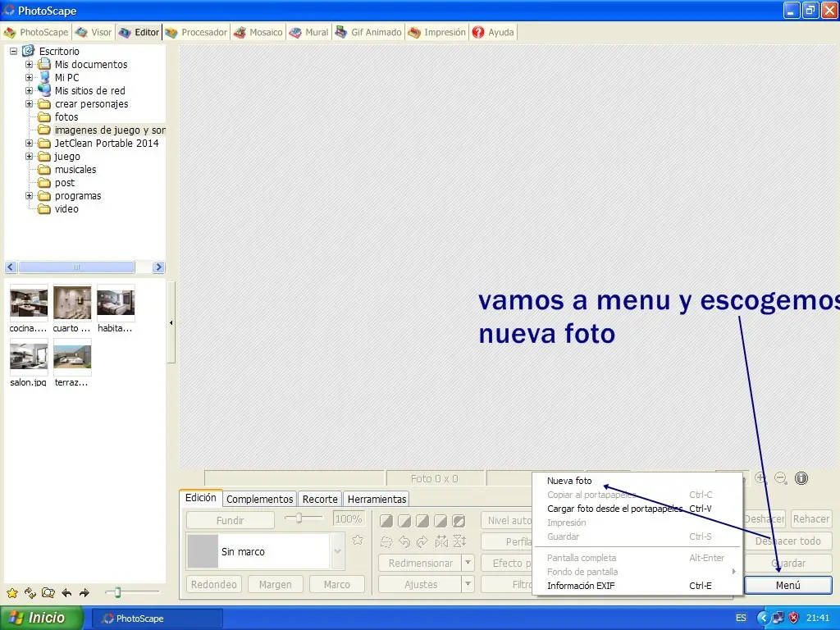Click the Redondeo button
The height and width of the screenshot is (630, 840).
[214, 584]
